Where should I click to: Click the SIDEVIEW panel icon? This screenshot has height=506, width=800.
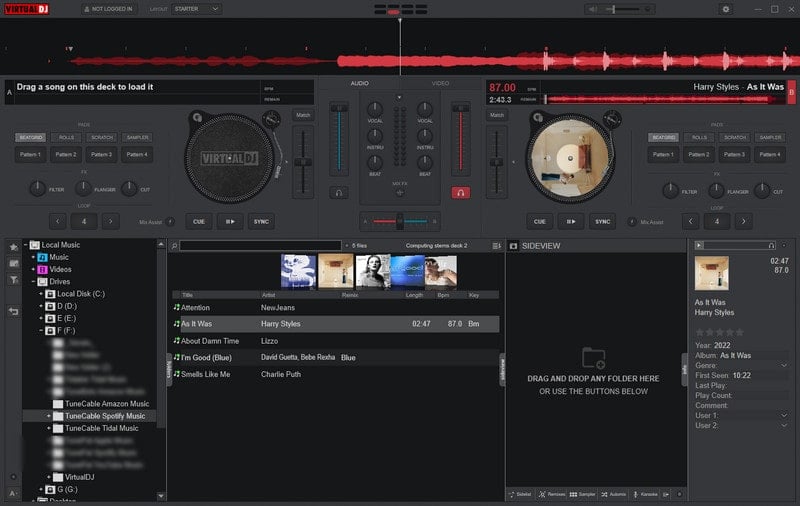pos(513,246)
